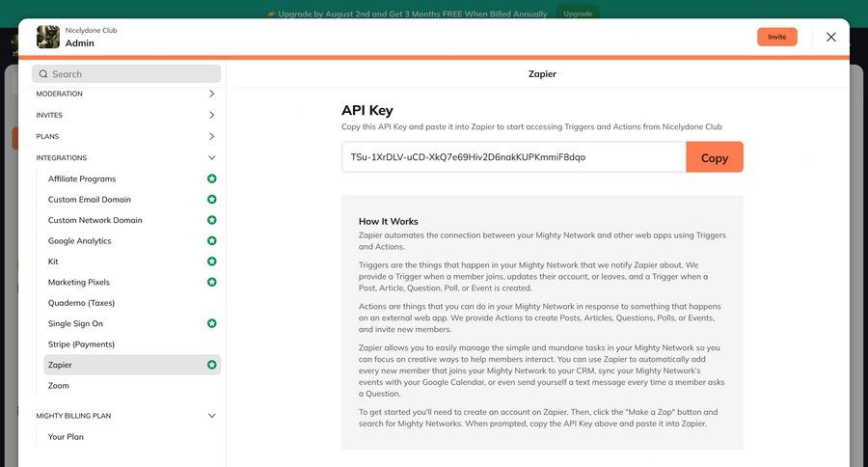This screenshot has width=868, height=467.
Task: Click the green star beside Kit
Action: click(211, 261)
